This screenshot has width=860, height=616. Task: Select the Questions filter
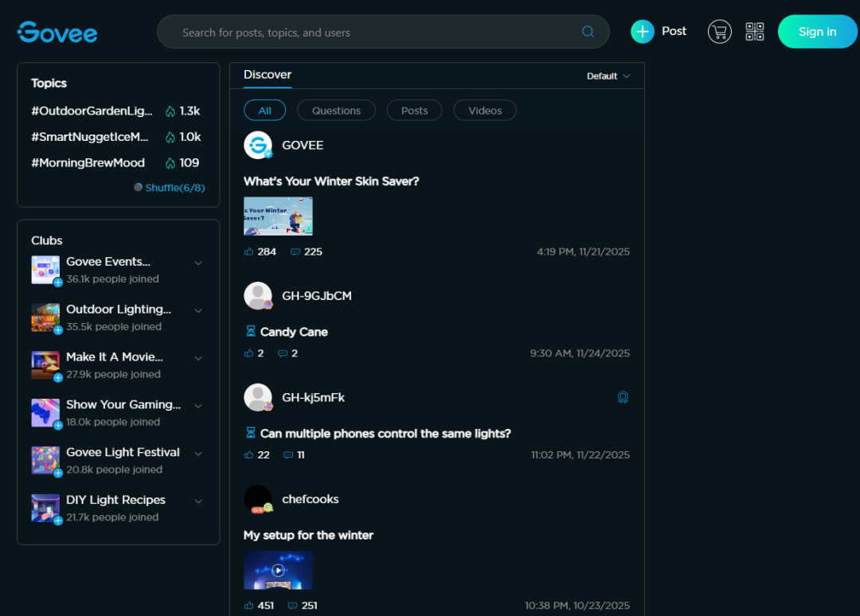(336, 111)
